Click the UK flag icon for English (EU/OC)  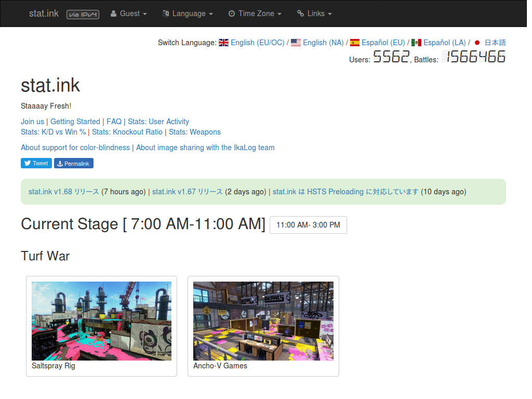[223, 43]
